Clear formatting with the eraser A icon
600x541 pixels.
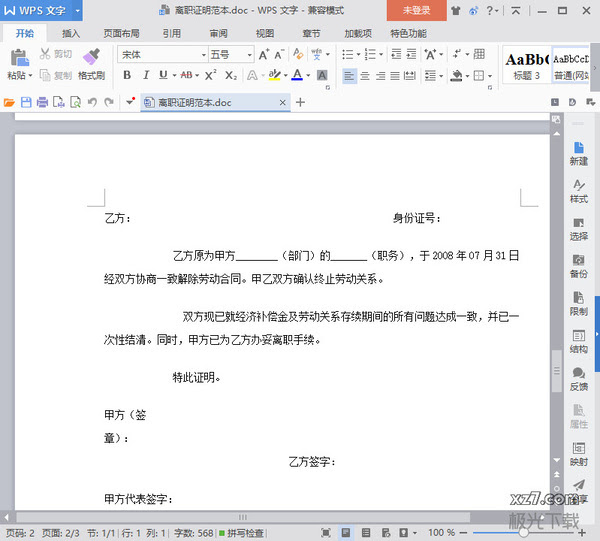(298, 54)
